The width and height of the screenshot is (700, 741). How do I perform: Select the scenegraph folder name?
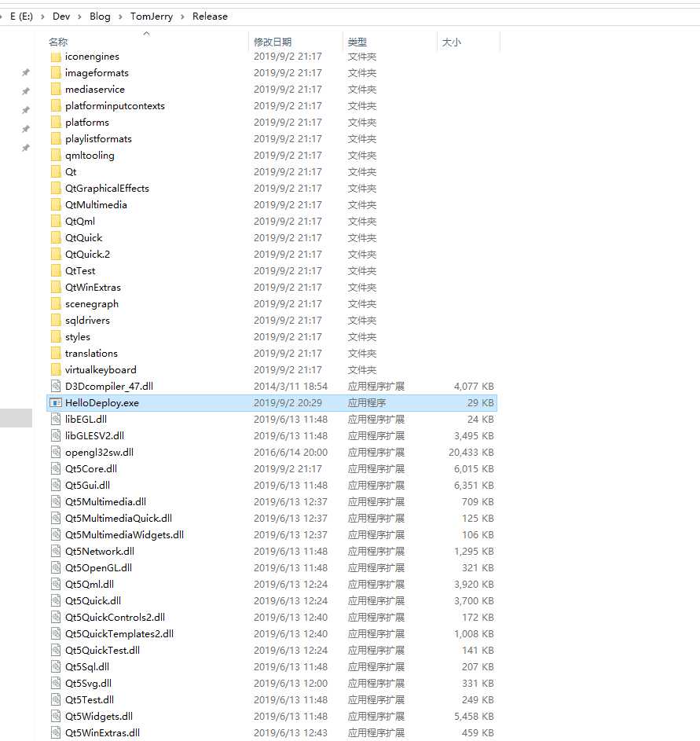tap(92, 304)
